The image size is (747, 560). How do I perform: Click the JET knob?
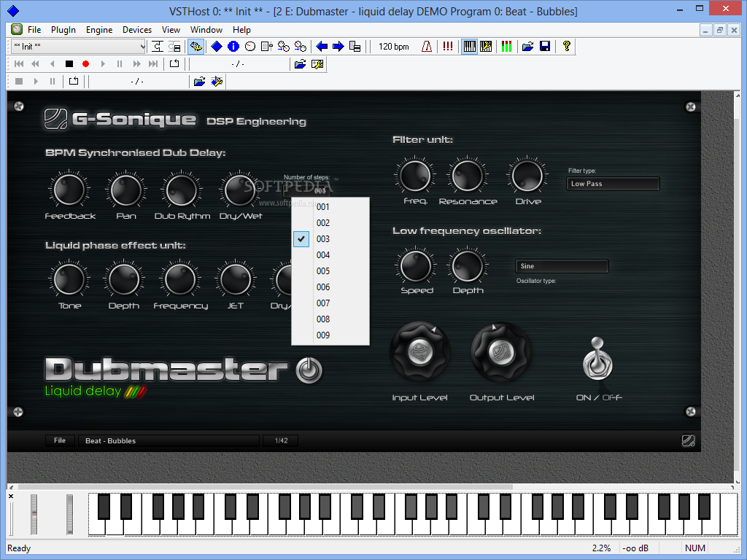pyautogui.click(x=236, y=279)
